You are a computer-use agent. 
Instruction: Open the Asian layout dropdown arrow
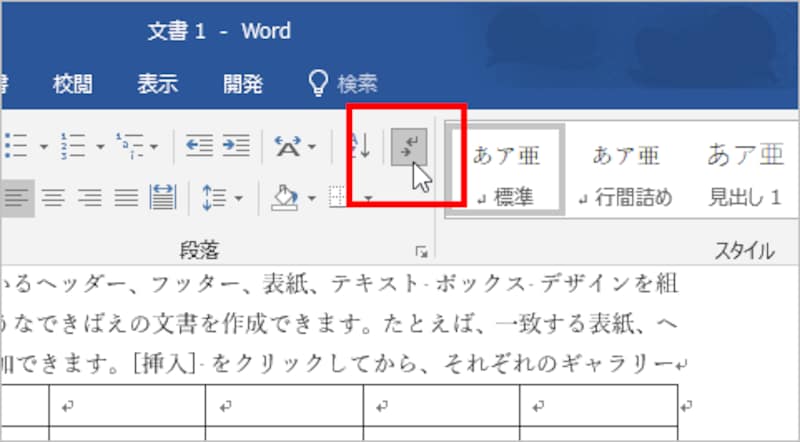click(x=311, y=148)
